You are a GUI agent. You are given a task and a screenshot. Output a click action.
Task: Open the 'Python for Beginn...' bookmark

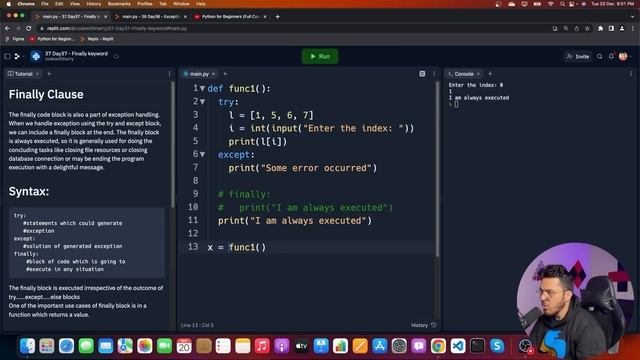52,39
